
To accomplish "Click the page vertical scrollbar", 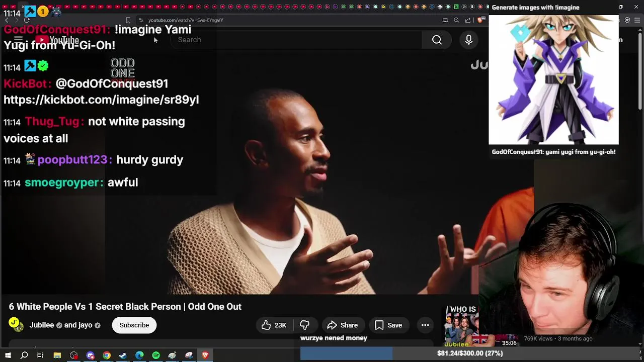I will pyautogui.click(x=640, y=70).
